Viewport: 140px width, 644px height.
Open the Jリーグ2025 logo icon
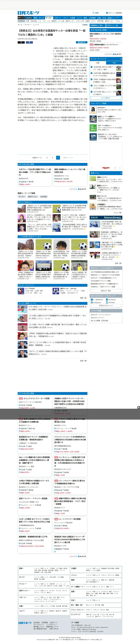tap(21, 291)
